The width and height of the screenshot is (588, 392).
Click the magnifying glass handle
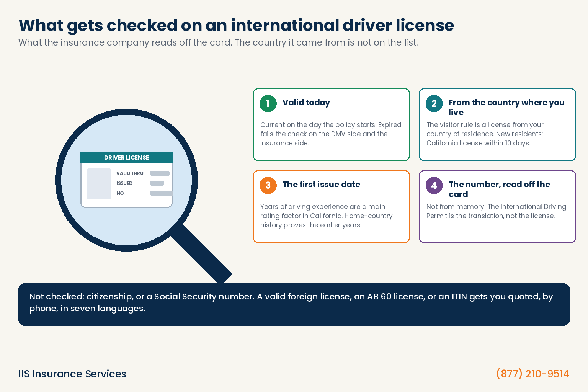(202, 254)
